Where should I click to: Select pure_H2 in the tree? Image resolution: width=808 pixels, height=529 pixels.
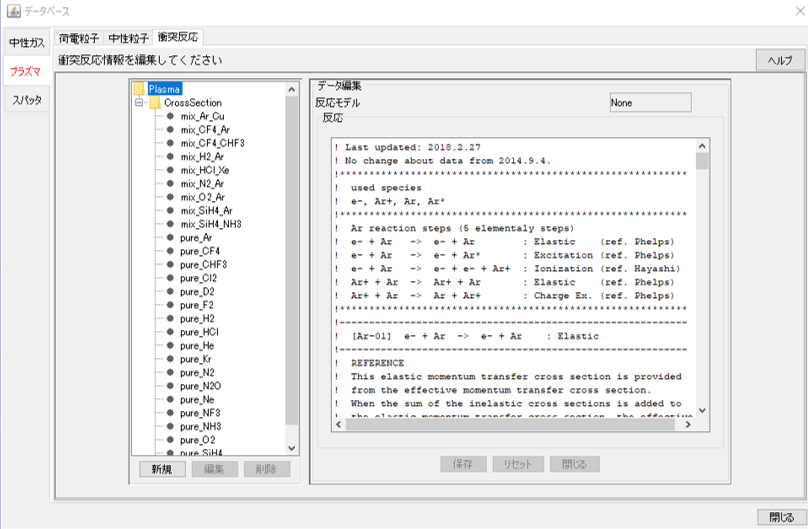point(197,318)
